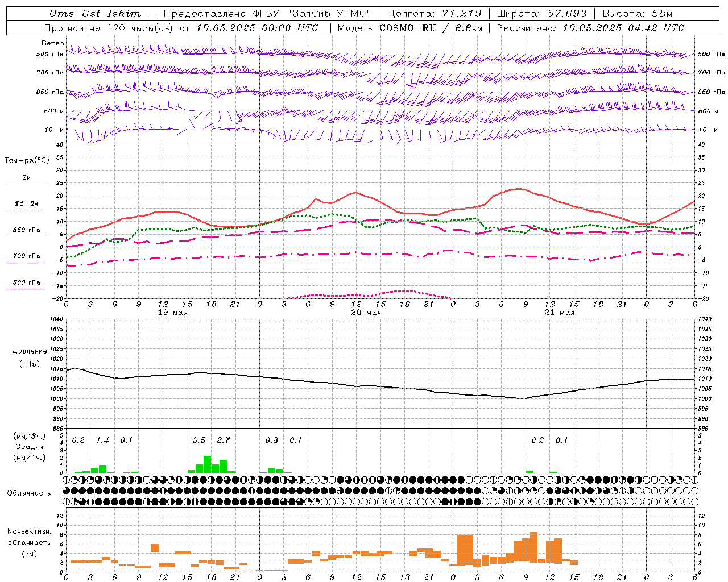Click the (мм/3ч.) units label
Screen dimensions: 728x582
point(30,436)
